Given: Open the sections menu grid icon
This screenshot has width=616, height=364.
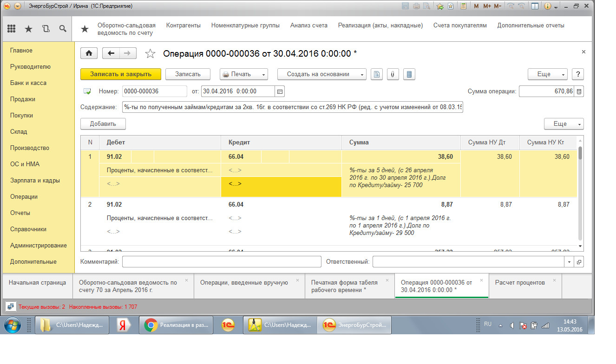Looking at the screenshot, I should click(x=11, y=29).
